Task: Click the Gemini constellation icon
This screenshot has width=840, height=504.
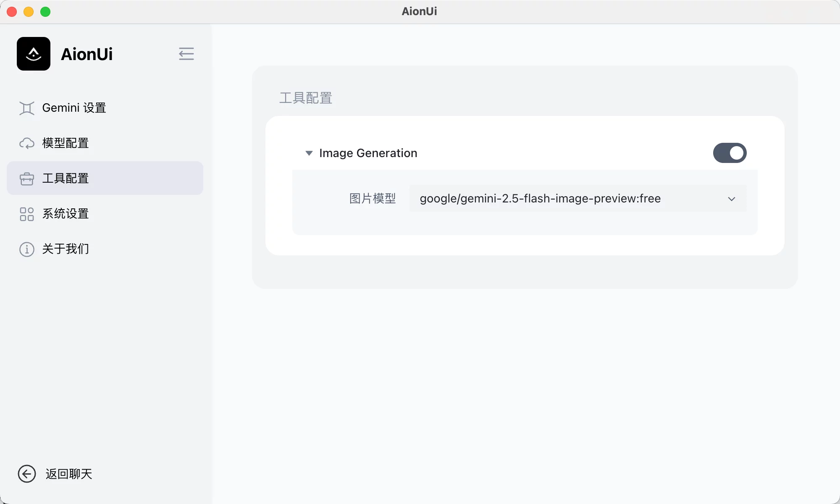Action: [x=27, y=108]
